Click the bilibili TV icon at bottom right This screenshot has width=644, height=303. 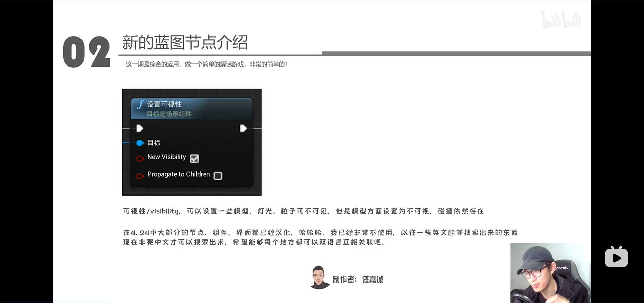pos(616,256)
